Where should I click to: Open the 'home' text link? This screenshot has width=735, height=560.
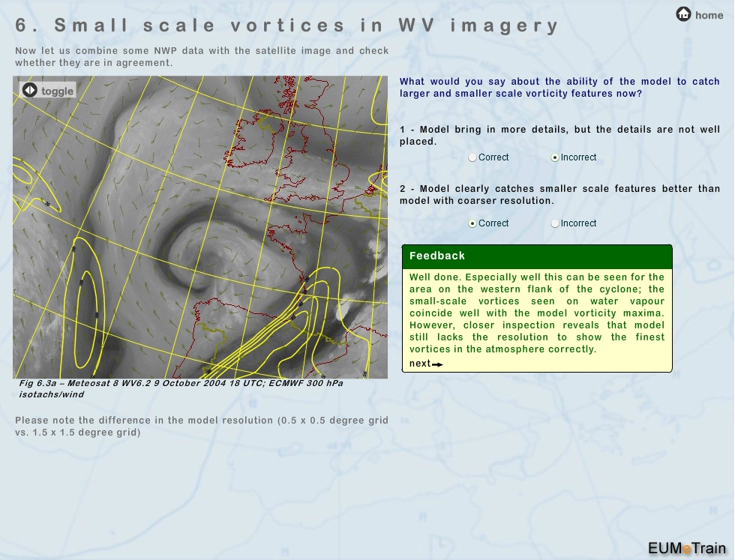[x=709, y=15]
